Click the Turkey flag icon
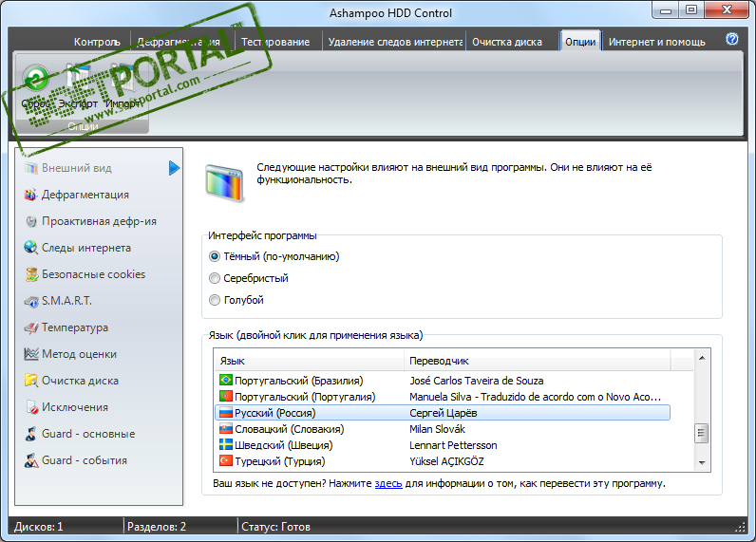 click(226, 460)
